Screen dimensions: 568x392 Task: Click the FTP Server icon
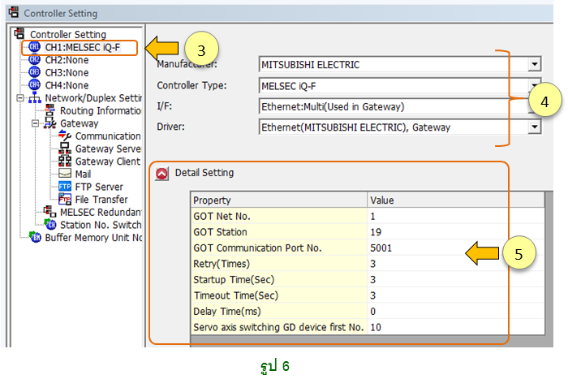[65, 187]
